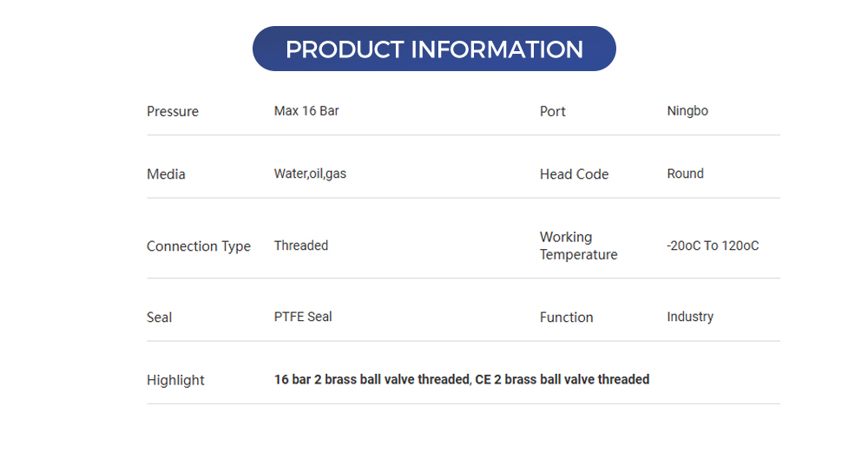The image size is (868, 465).
Task: Select the Working Temperature label
Action: (578, 246)
